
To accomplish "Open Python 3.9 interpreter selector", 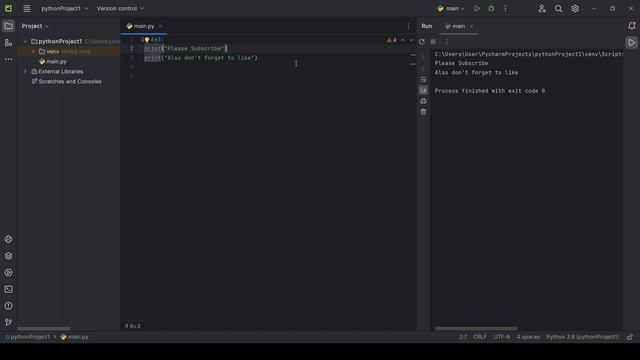I will point(582,337).
